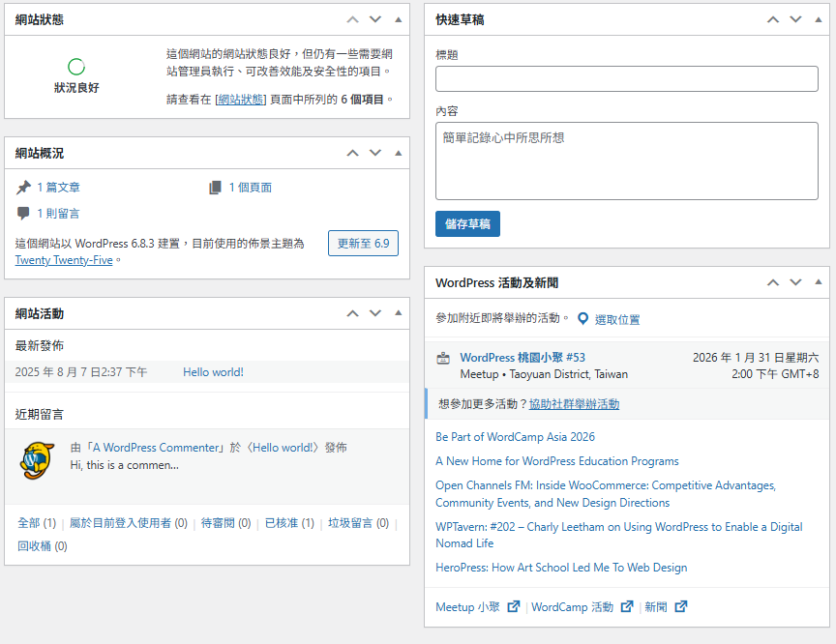Click the comment bubble icon beside 1 則留言
Image resolution: width=836 pixels, height=644 pixels.
pyautogui.click(x=23, y=213)
